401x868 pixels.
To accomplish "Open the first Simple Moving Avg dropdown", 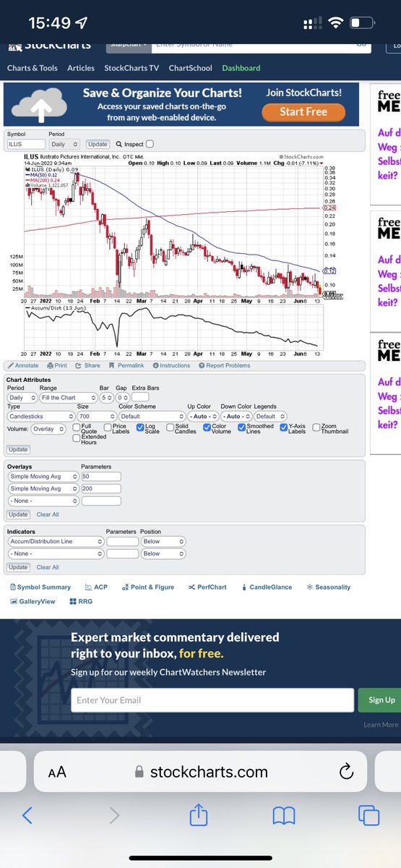I will pos(43,477).
